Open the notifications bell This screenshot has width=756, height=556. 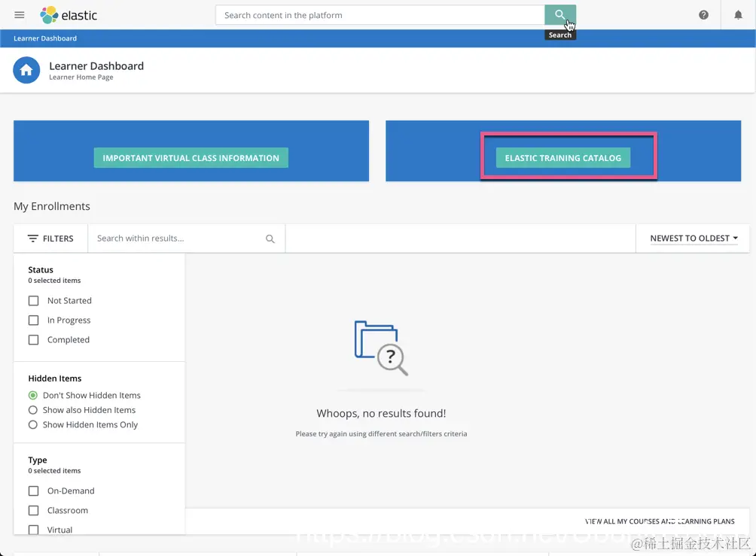pyautogui.click(x=738, y=15)
